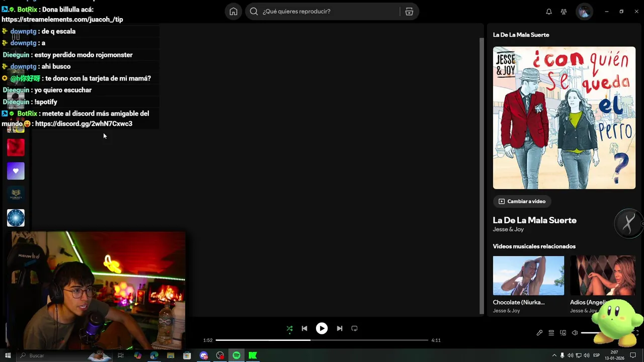The height and width of the screenshot is (362, 644).
Task: Expand hidden system tray icons
Action: [554, 355]
